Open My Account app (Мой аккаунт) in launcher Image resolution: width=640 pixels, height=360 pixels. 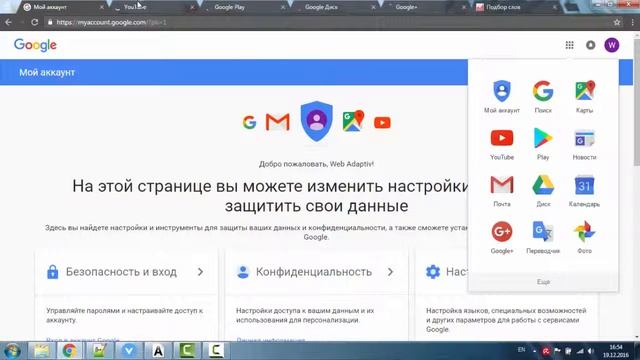coord(502,96)
